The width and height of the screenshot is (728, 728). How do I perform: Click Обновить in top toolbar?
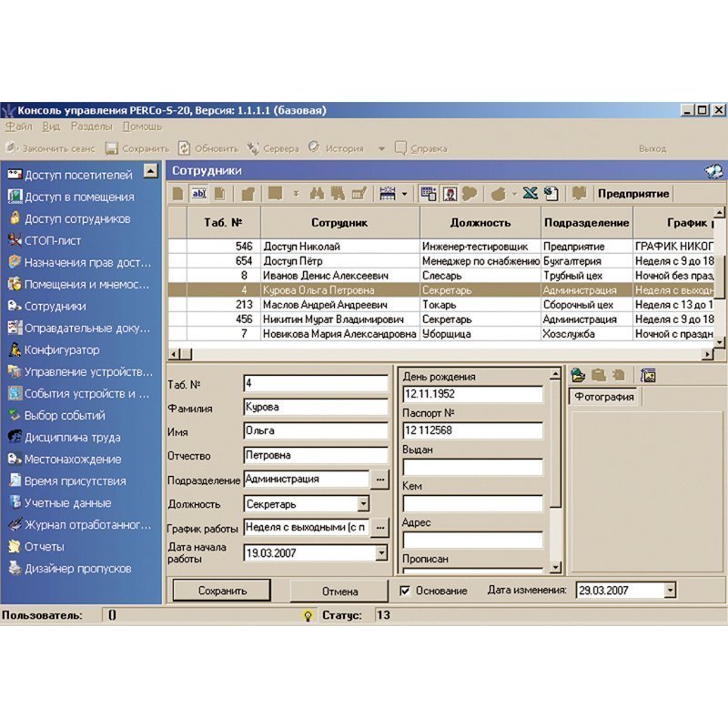coord(208,148)
